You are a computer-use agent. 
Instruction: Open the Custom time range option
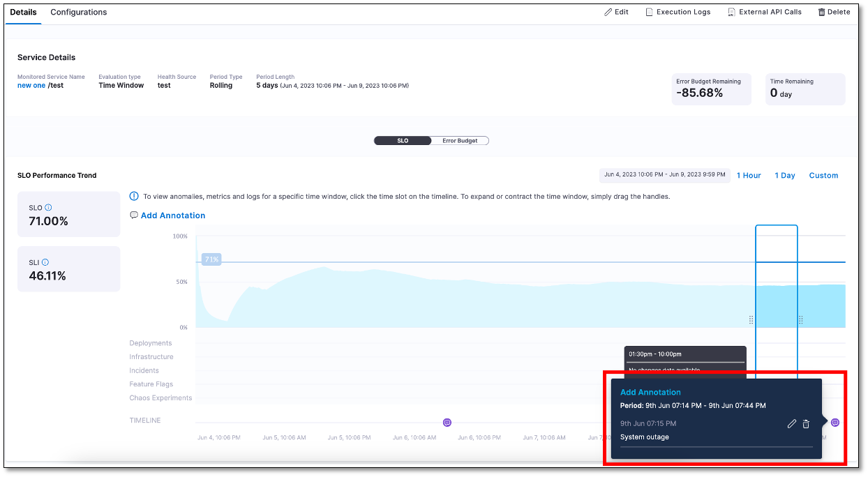[823, 175]
